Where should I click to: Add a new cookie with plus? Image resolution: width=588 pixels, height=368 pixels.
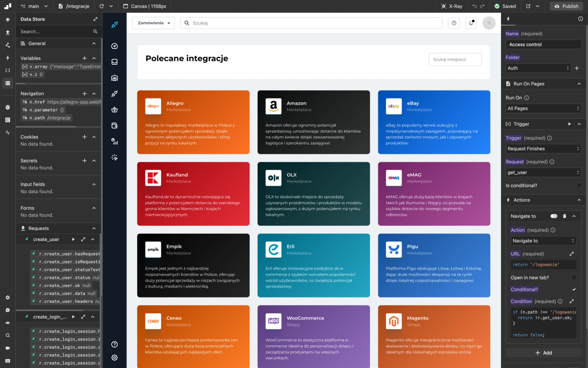tap(85, 137)
